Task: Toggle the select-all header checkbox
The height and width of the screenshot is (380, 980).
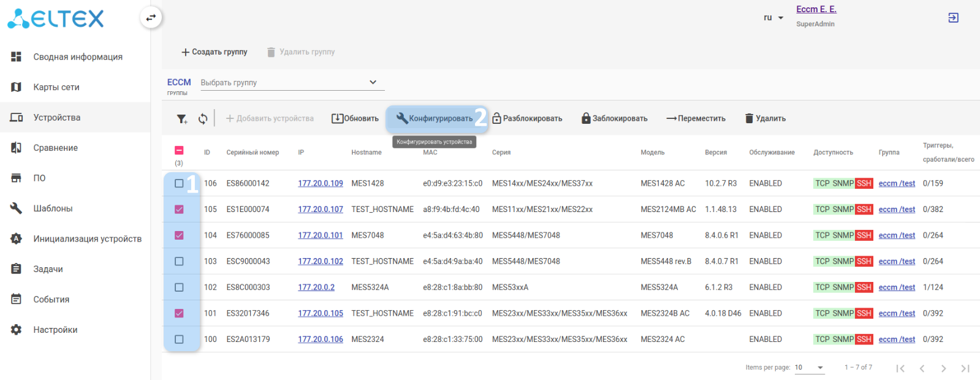Action: pos(179,151)
